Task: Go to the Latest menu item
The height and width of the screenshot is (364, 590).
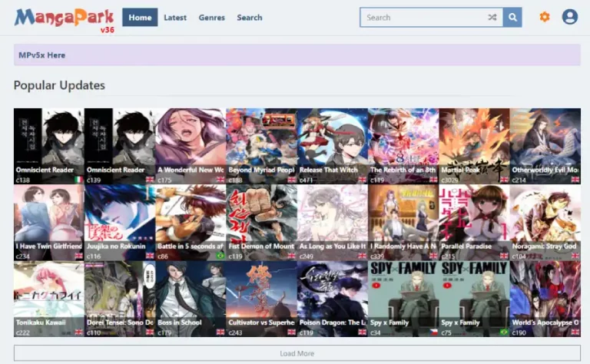Action: tap(175, 18)
